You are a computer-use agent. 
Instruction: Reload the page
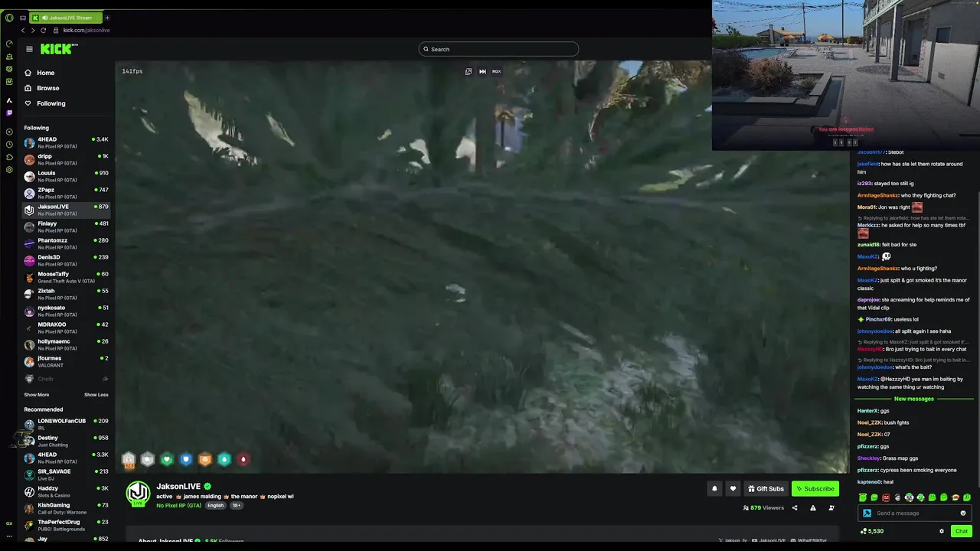click(44, 30)
